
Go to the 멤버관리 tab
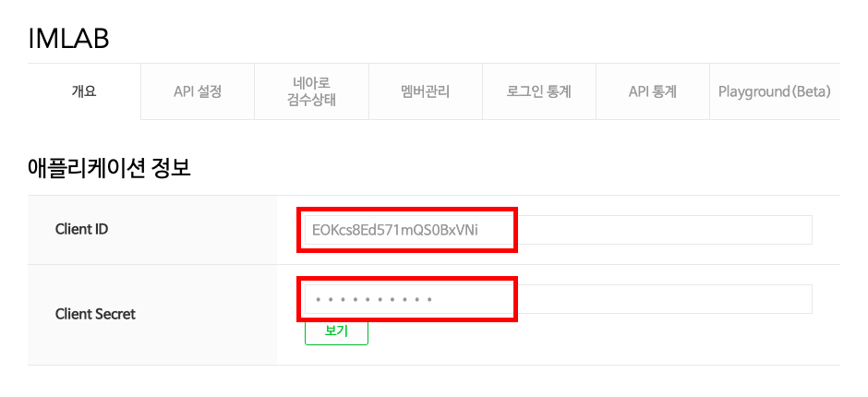(x=425, y=91)
